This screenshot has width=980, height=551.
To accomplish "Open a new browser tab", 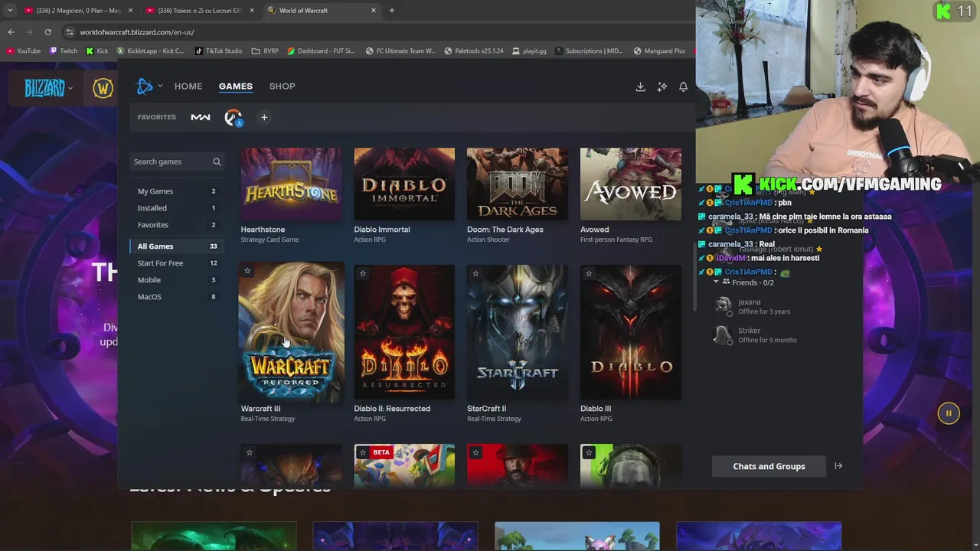I will (x=391, y=11).
